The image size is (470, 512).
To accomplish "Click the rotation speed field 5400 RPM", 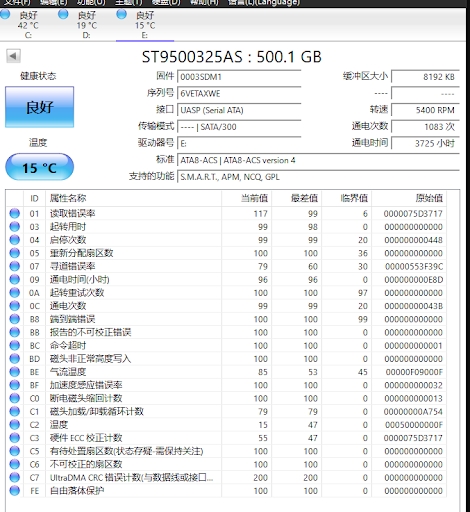I will pyautogui.click(x=425, y=110).
